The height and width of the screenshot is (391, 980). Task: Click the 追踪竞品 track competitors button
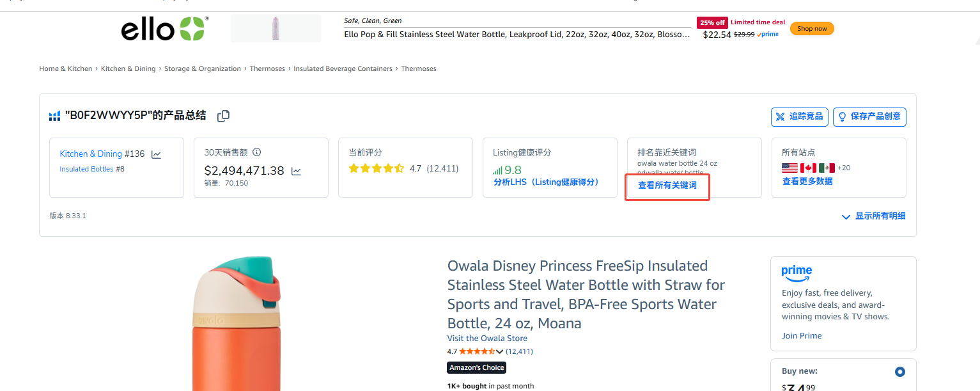(x=799, y=116)
